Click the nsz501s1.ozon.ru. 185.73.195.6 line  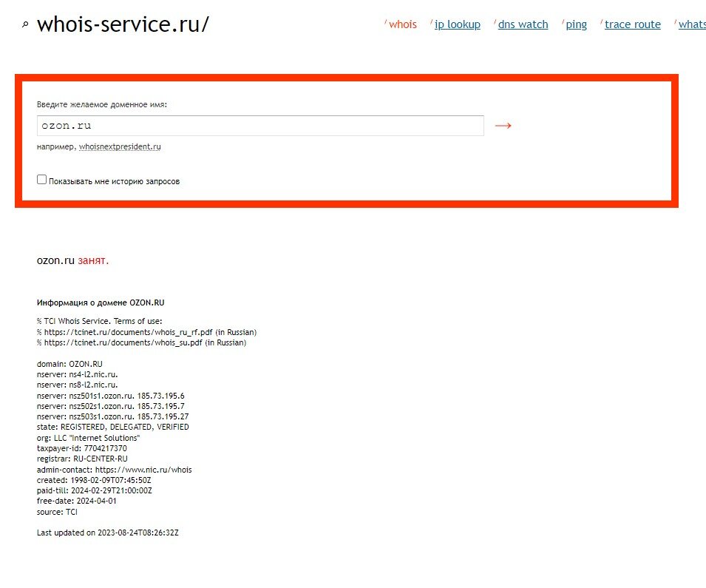pyautogui.click(x=110, y=396)
